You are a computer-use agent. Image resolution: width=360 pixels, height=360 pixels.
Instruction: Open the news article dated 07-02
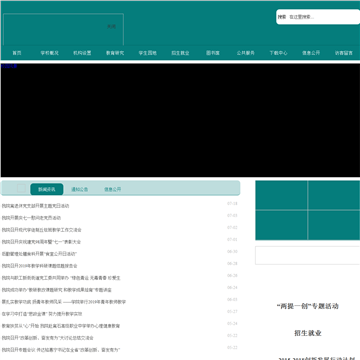[x=42, y=230]
